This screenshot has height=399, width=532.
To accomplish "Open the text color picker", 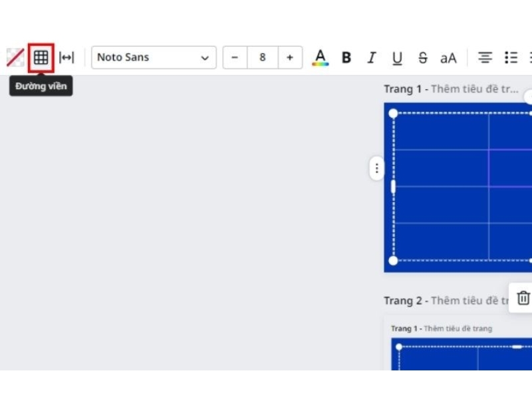I will (x=321, y=57).
